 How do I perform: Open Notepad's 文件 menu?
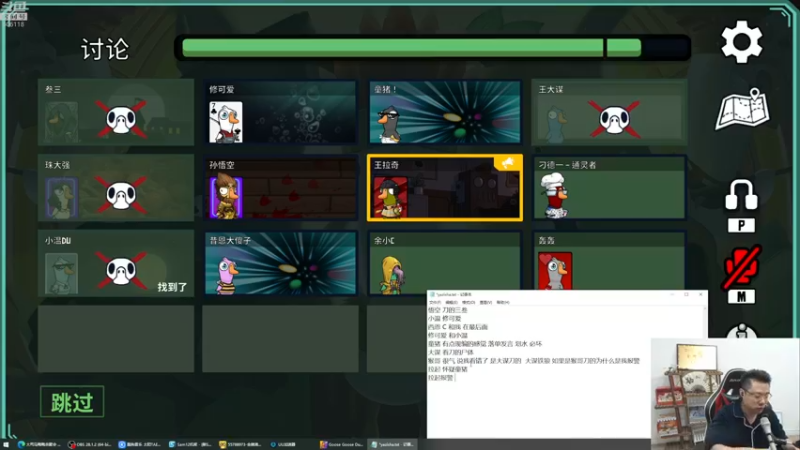point(434,303)
